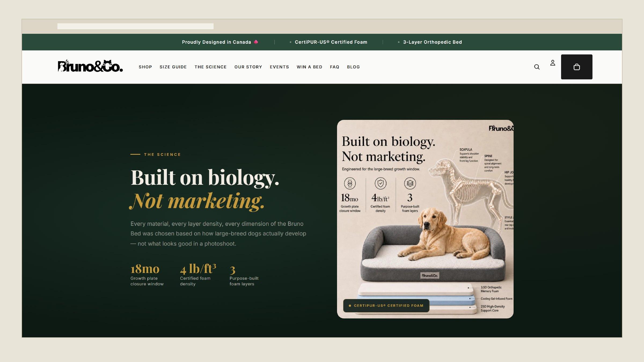Click '3.5D Orthopedic Memory Foam' label
The image size is (644, 362).
(491, 289)
